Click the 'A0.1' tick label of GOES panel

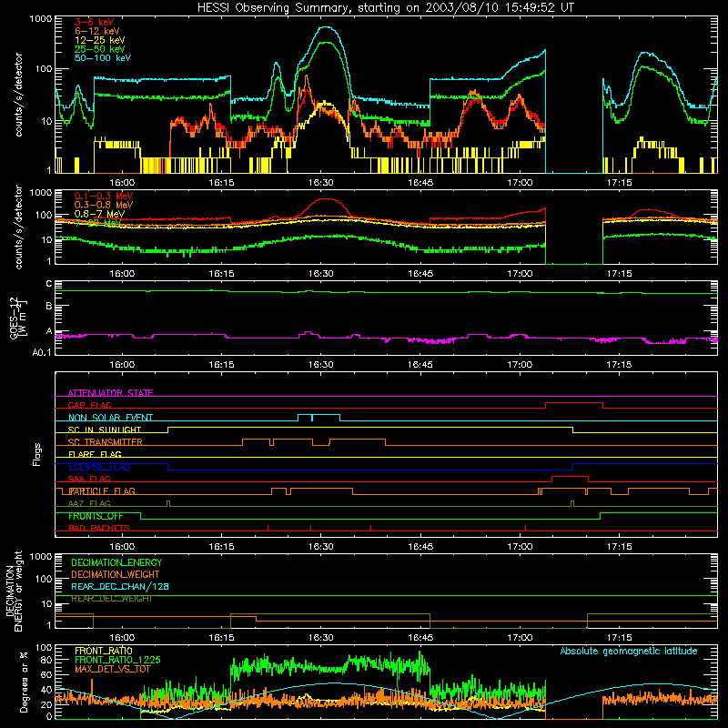click(x=42, y=353)
